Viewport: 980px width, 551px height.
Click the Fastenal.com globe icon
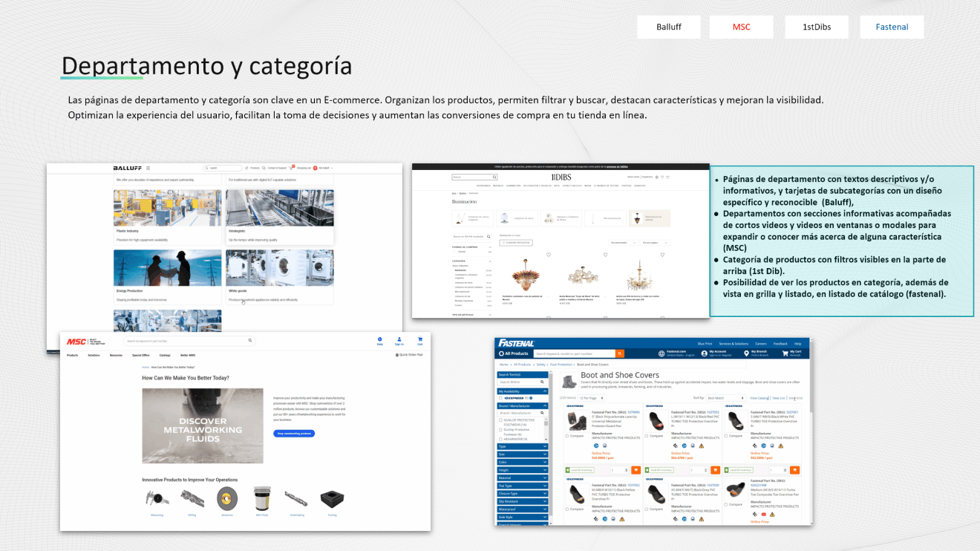click(x=661, y=353)
